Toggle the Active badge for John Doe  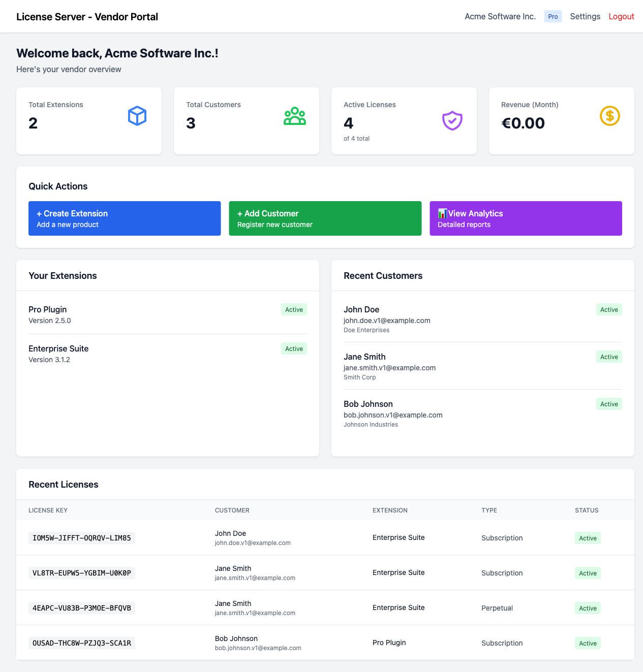pyautogui.click(x=608, y=309)
